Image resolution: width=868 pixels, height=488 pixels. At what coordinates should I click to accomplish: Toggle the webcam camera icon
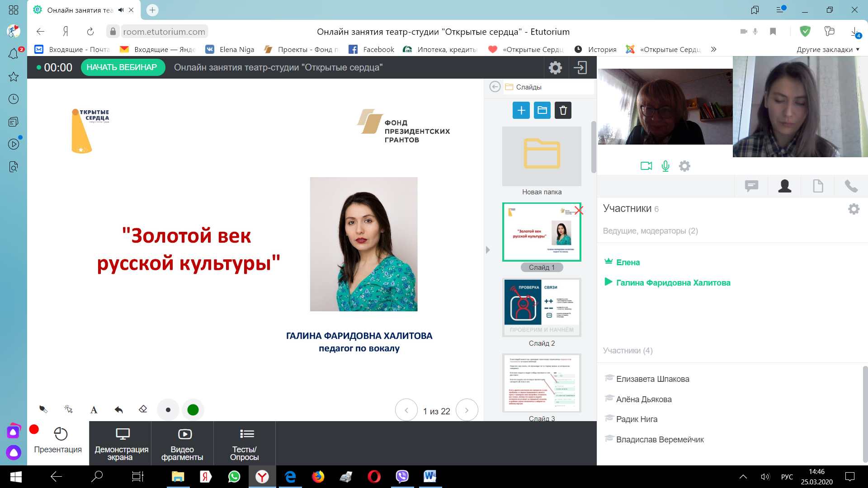646,166
